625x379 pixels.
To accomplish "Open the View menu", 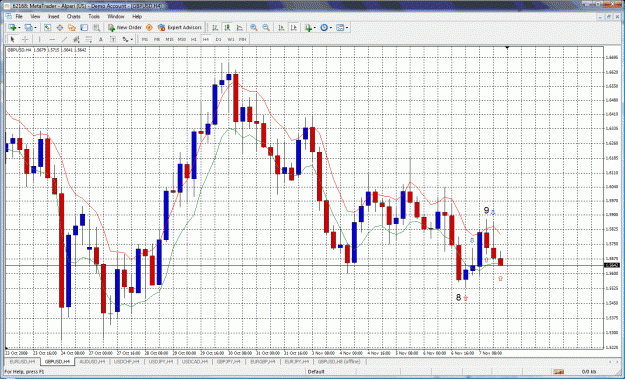I will [x=35, y=16].
